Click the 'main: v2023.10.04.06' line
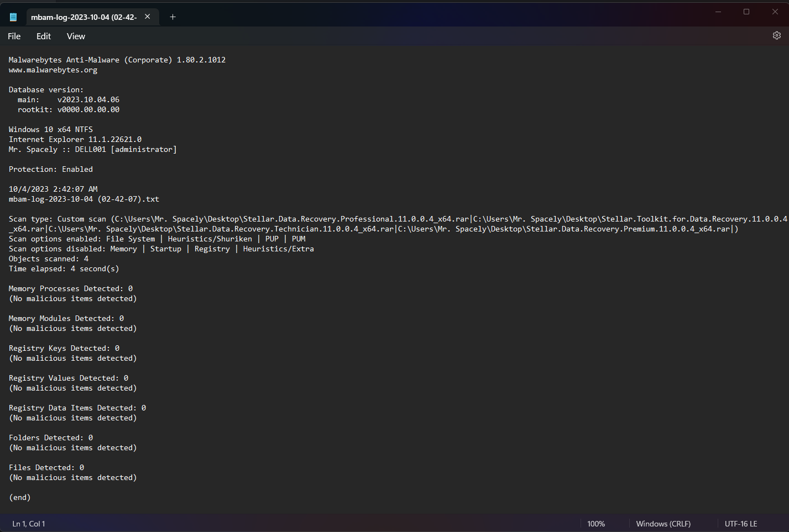 pos(69,100)
